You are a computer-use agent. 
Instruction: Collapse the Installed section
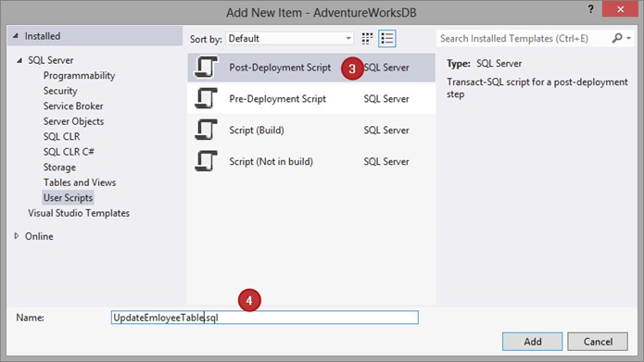pyautogui.click(x=16, y=36)
